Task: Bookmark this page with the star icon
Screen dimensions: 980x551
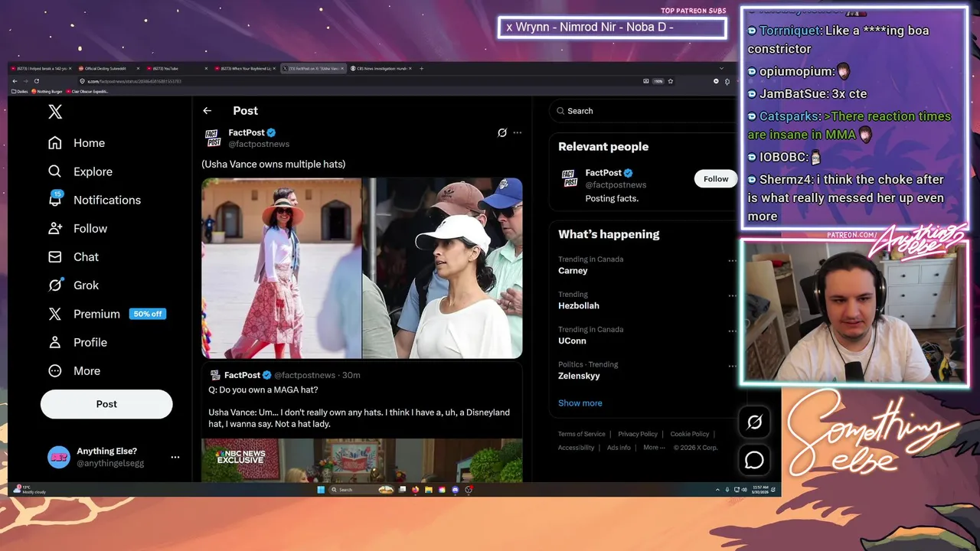Action: point(671,81)
